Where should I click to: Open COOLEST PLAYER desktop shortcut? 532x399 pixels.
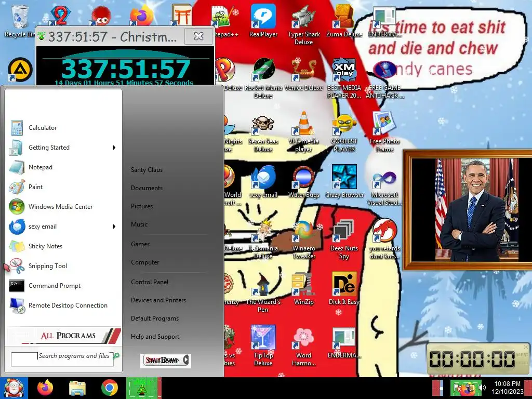pyautogui.click(x=344, y=133)
